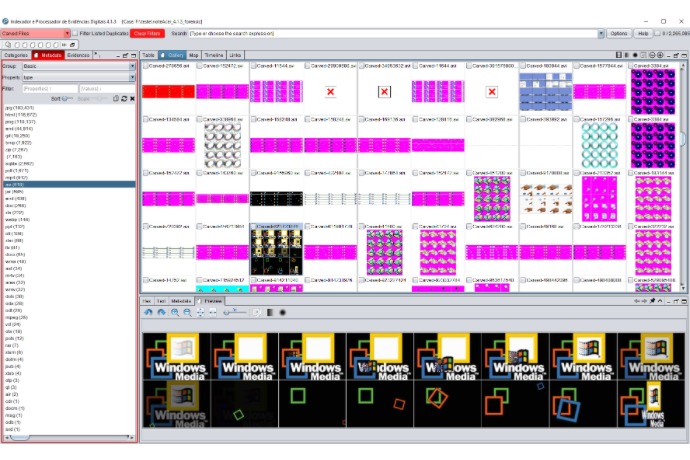Viewport: 690px width, 460px height.
Task: Select the highlighted Windows Media video thumbnail in gallery
Action: [x=276, y=252]
